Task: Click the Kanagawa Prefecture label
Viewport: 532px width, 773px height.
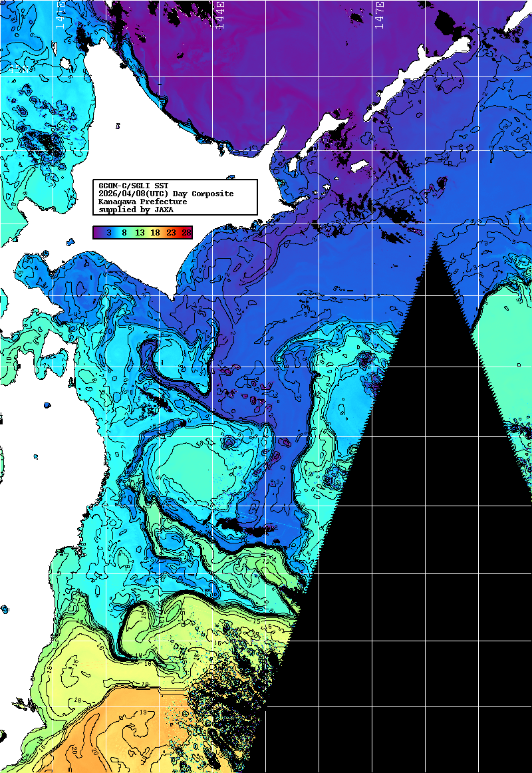Action: 142,202
